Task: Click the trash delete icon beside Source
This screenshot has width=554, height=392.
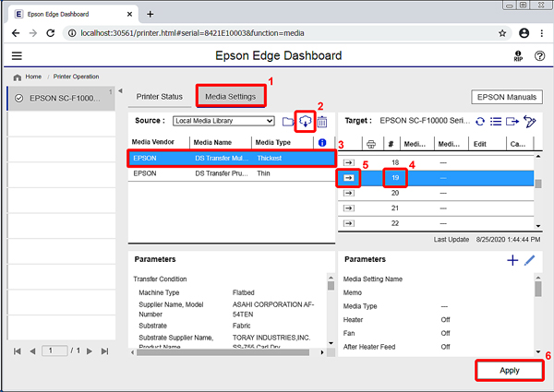Action: (x=322, y=122)
